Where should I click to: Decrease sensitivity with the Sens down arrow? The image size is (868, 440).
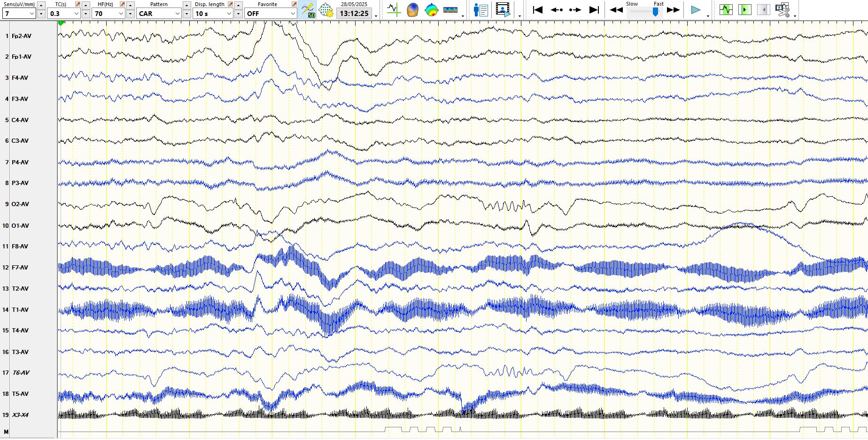(x=41, y=14)
